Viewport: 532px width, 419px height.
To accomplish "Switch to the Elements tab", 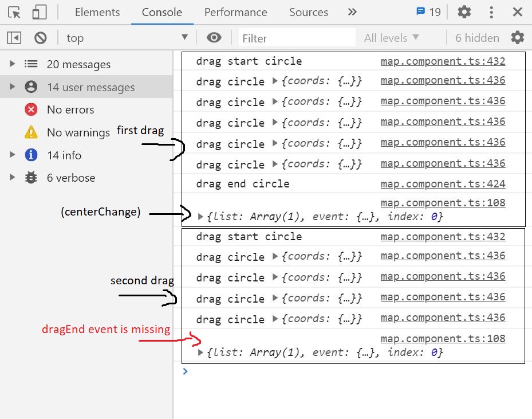I will click(x=97, y=11).
